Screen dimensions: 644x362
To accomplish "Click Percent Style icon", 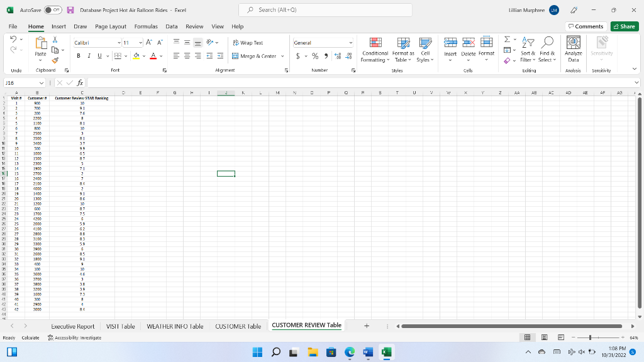I will point(315,56).
